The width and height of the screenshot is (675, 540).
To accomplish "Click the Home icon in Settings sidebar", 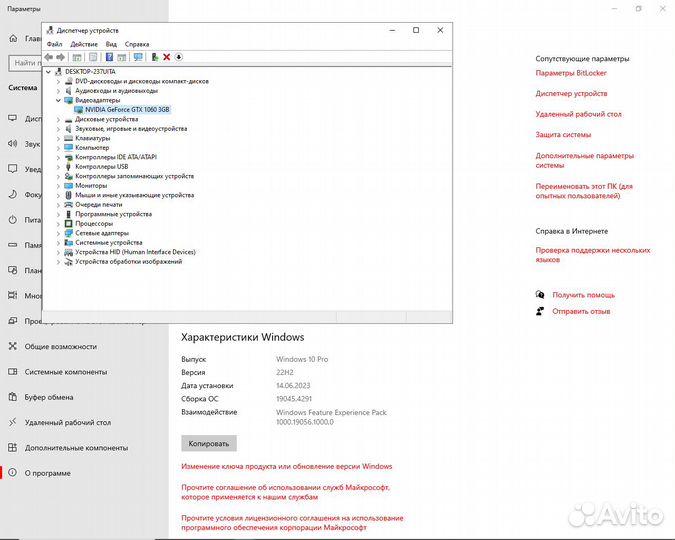I will click(13, 38).
